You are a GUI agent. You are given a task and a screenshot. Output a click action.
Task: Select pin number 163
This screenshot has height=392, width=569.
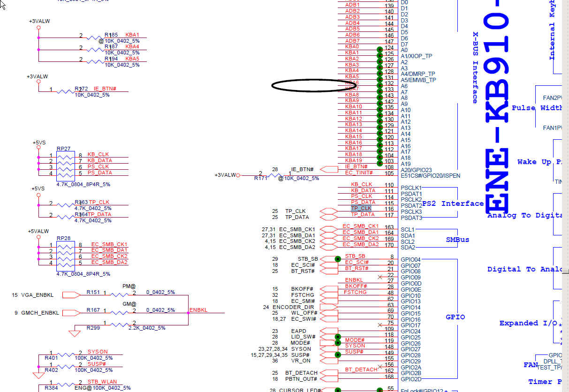(389, 227)
